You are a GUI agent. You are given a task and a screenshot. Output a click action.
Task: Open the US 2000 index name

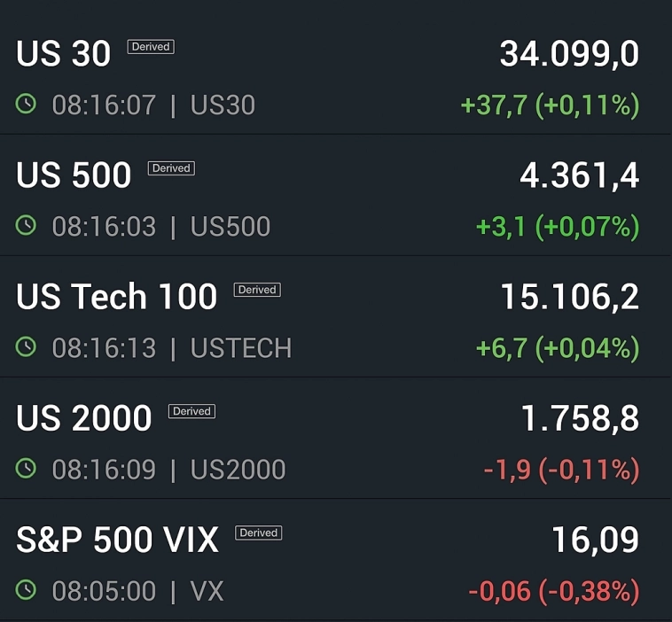coord(84,419)
